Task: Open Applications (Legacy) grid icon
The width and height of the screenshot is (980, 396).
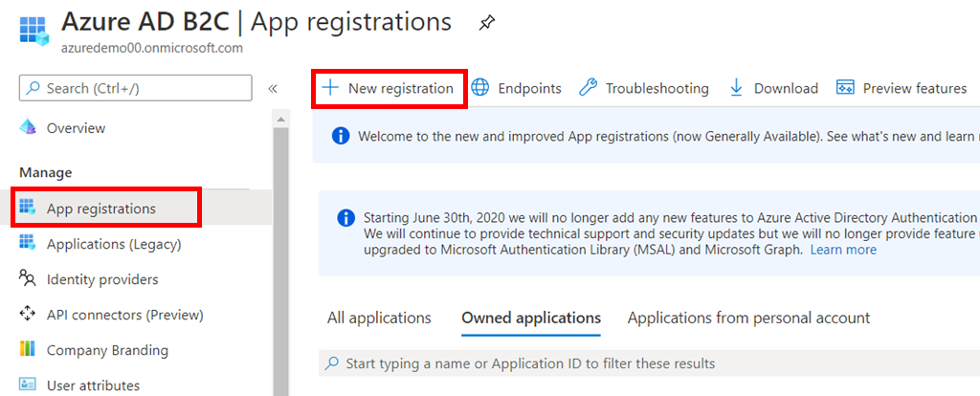Action: 28,244
